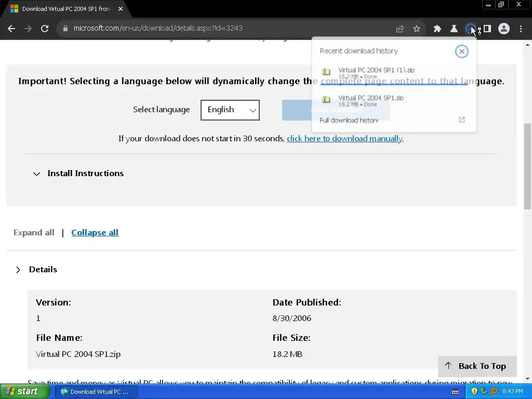This screenshot has height=399, width=532.
Task: Click the share page icon in address bar
Action: [x=400, y=29]
